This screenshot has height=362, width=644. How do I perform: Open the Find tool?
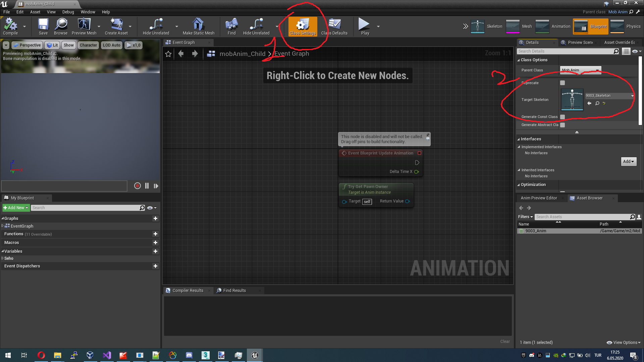(x=231, y=26)
